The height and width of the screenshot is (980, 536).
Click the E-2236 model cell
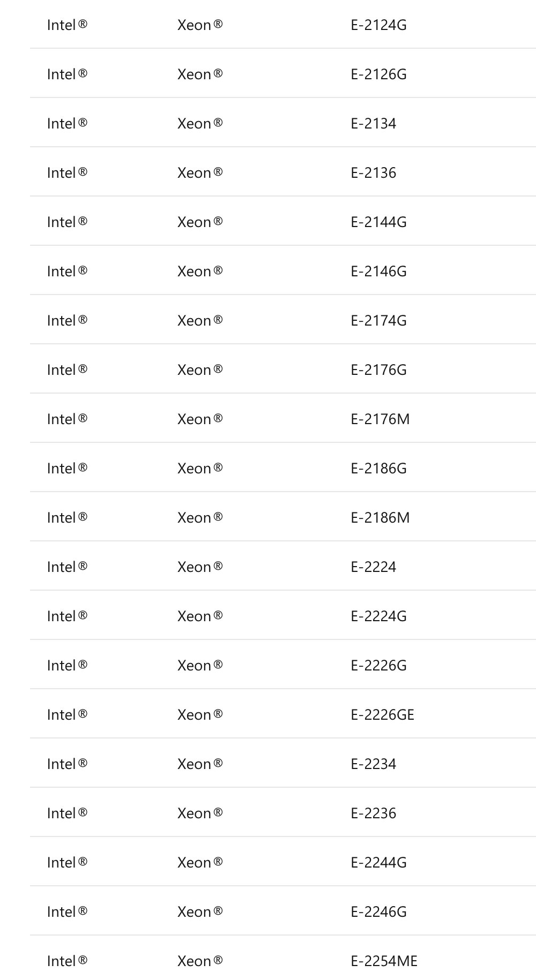click(373, 813)
